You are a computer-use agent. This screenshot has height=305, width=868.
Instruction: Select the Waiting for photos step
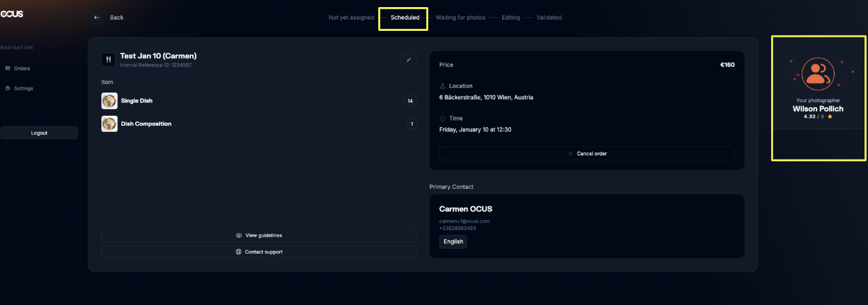point(460,17)
